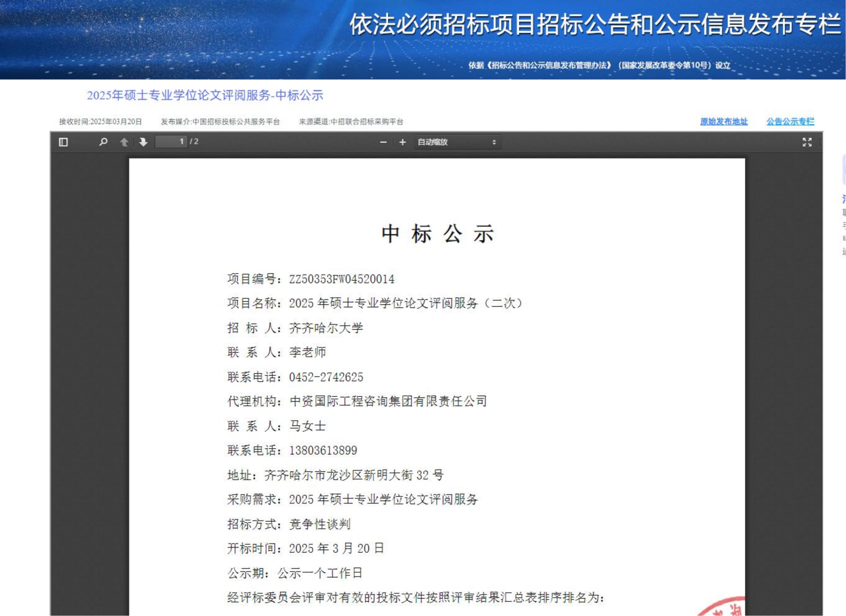
Task: Zoom in with the plus button
Action: click(402, 142)
